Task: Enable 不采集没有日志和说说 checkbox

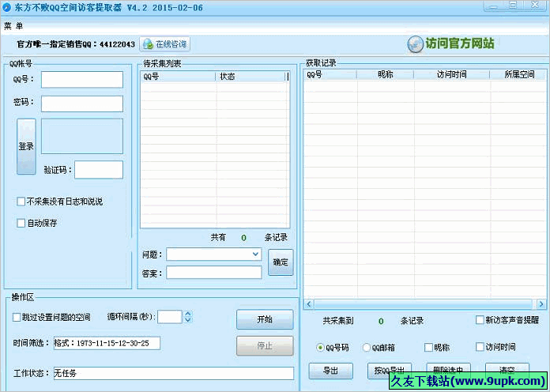Action: click(x=21, y=202)
